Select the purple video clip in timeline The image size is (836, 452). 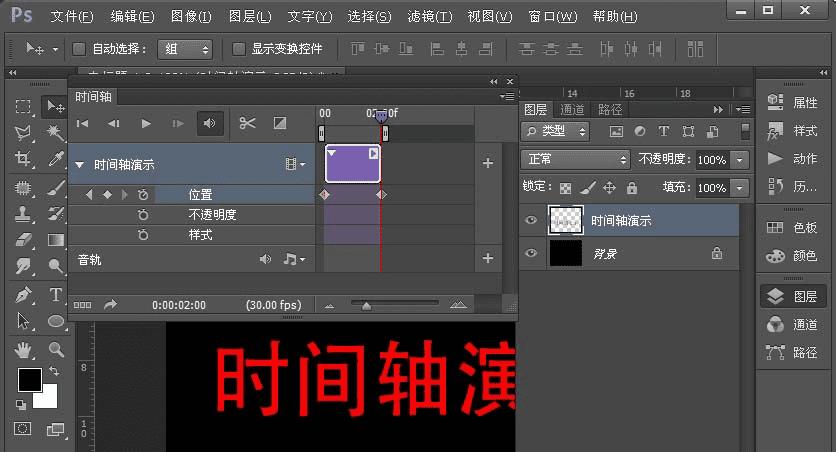click(353, 164)
